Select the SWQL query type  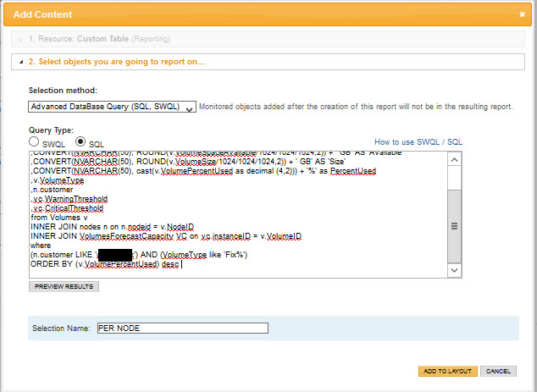pyautogui.click(x=34, y=141)
